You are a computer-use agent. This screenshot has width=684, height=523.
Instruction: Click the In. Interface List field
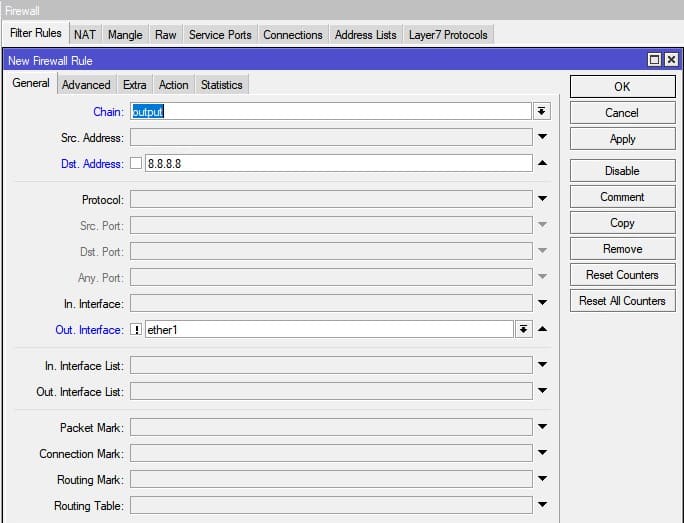tap(331, 365)
